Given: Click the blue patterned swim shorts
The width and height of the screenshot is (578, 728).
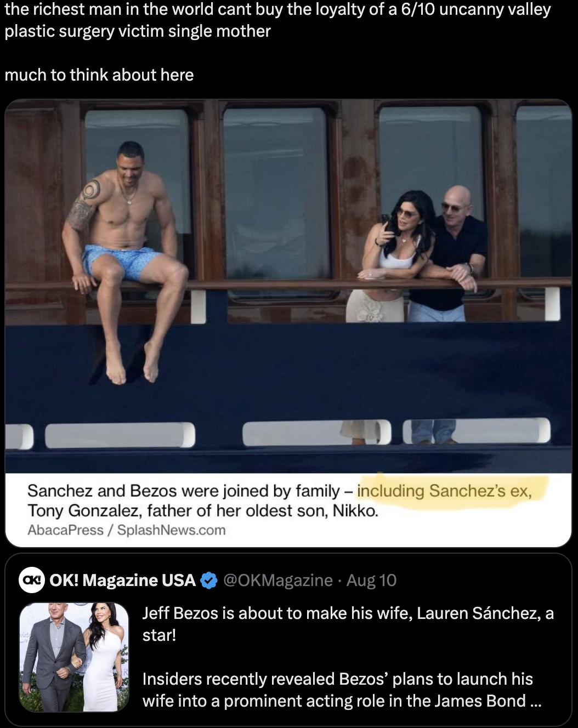Looking at the screenshot, I should [123, 261].
